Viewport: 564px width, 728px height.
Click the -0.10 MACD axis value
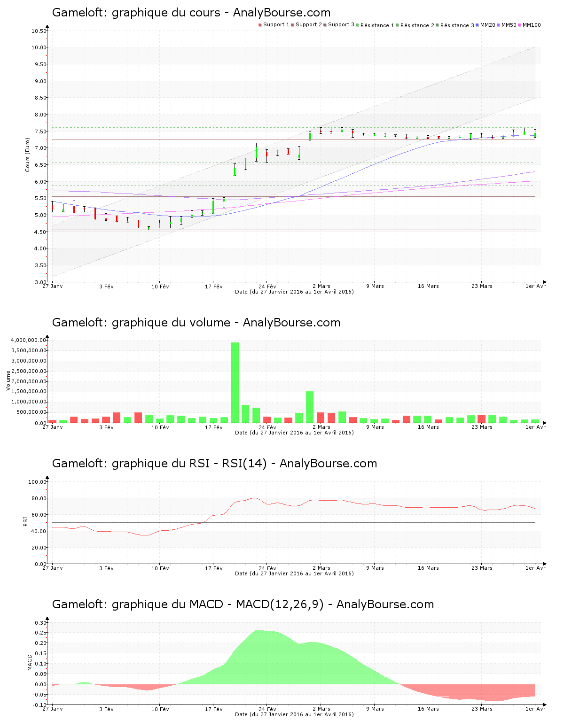tap(40, 705)
